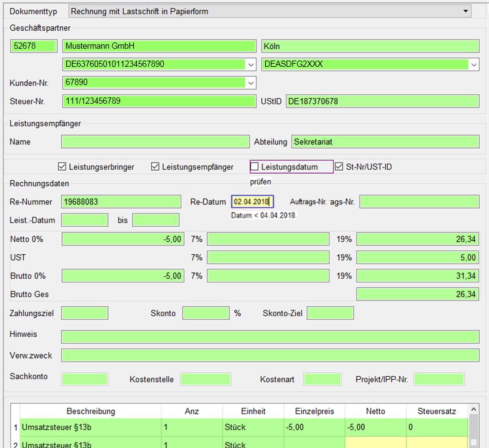Click the Skonto percentage field
The height and width of the screenshot is (448, 489).
click(206, 313)
